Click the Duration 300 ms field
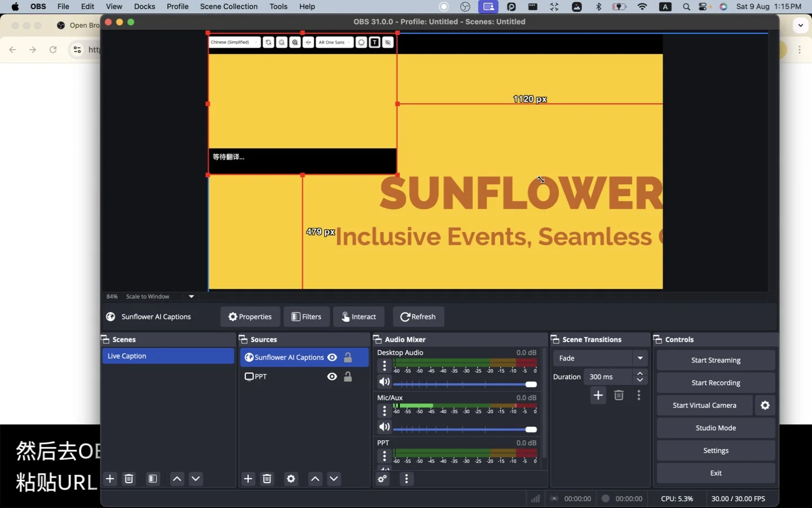812x508 pixels. pos(608,376)
